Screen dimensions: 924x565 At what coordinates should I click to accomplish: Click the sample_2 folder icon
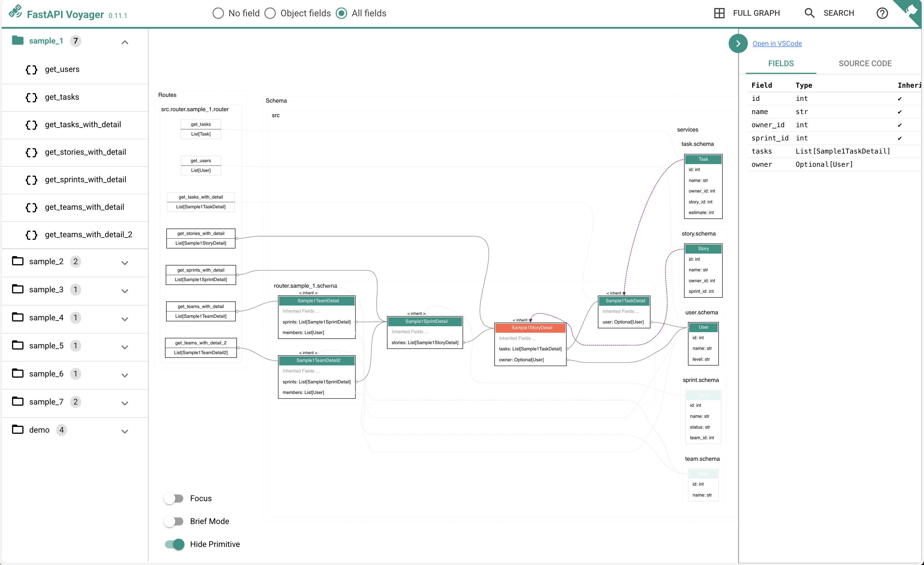18,261
